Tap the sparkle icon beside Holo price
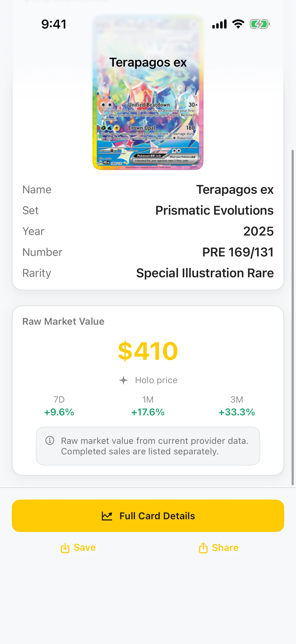 (123, 380)
